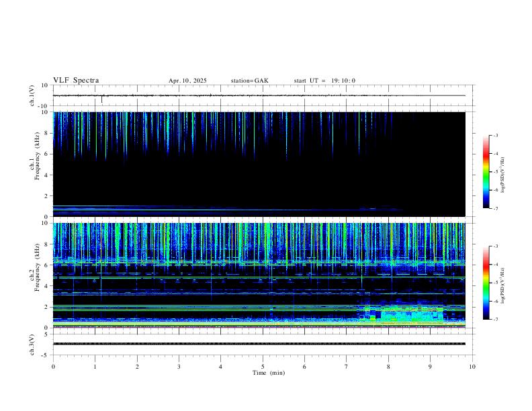Click the "-7" tick on lower color bar
The height and width of the screenshot is (411, 532).
tap(496, 320)
